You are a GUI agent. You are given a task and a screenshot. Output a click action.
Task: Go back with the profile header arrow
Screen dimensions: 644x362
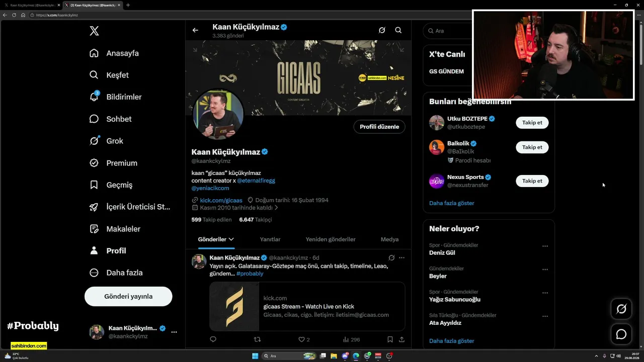[x=195, y=30]
